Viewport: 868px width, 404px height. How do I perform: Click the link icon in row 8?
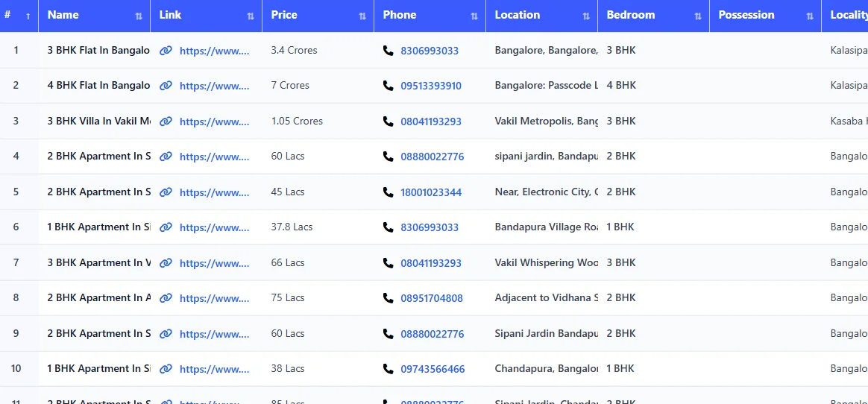[166, 298]
